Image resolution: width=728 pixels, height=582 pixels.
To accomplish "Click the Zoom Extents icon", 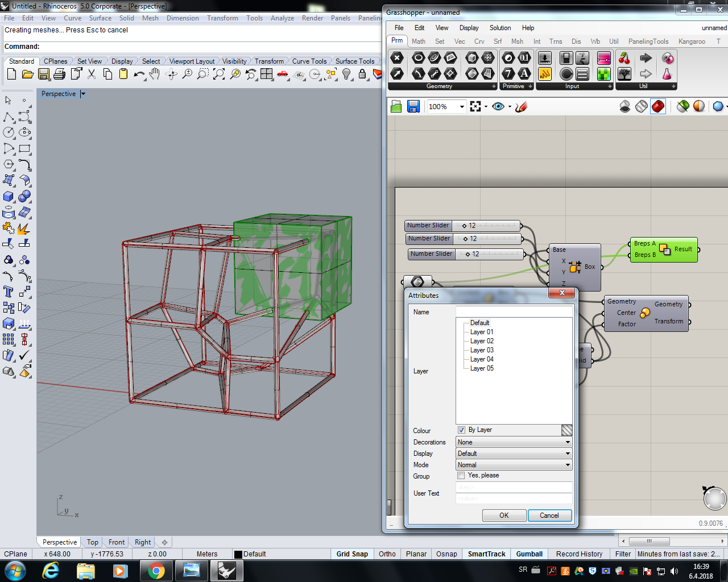I will click(x=219, y=74).
